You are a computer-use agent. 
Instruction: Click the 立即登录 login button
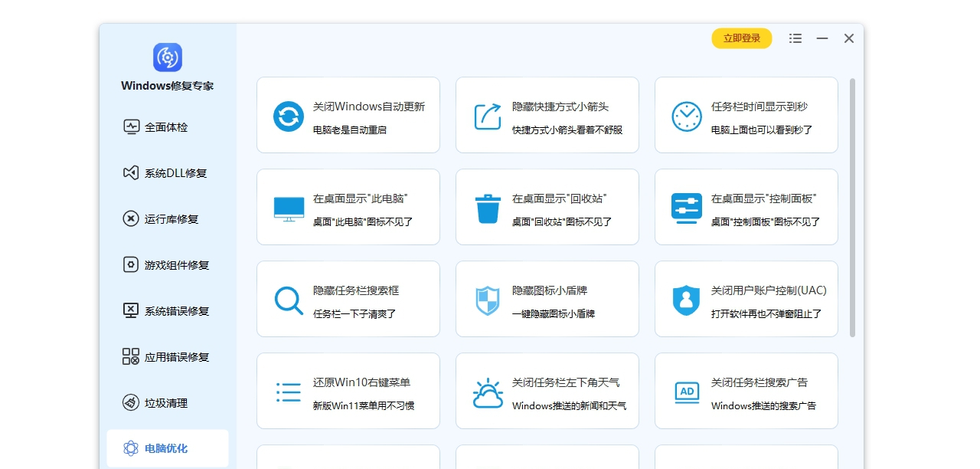(741, 38)
